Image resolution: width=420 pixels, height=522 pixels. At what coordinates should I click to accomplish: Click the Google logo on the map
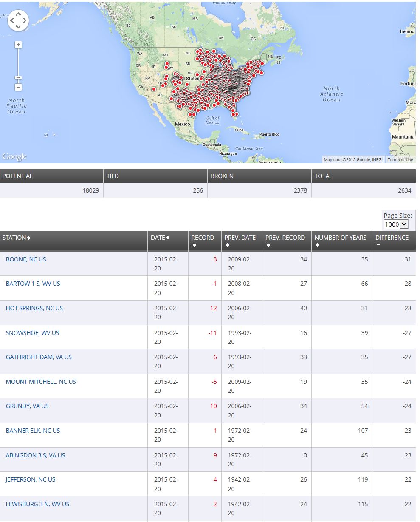pyautogui.click(x=14, y=156)
